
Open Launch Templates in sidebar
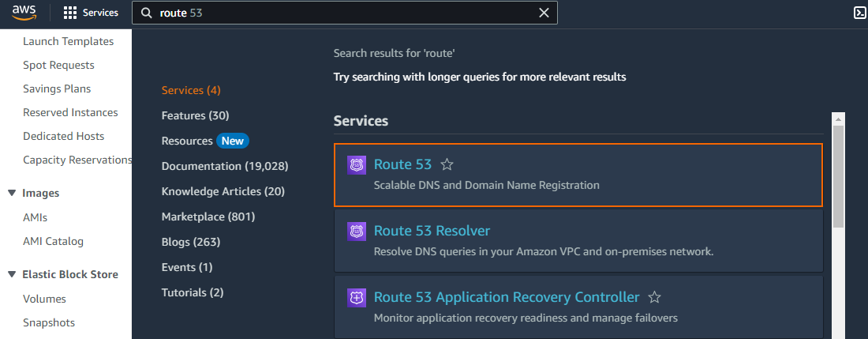tap(68, 42)
